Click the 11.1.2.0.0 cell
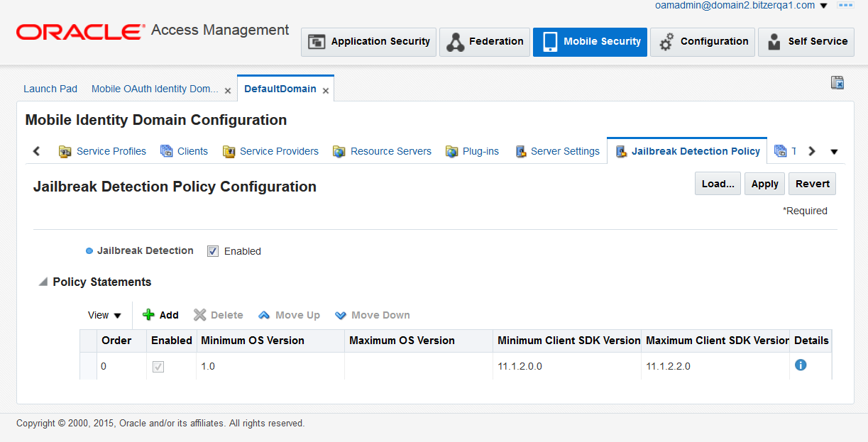868x442 pixels. pyautogui.click(x=567, y=366)
